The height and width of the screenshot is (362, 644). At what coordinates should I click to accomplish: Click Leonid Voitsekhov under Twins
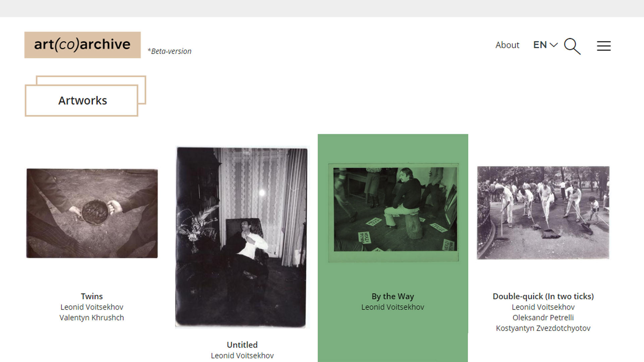click(92, 307)
